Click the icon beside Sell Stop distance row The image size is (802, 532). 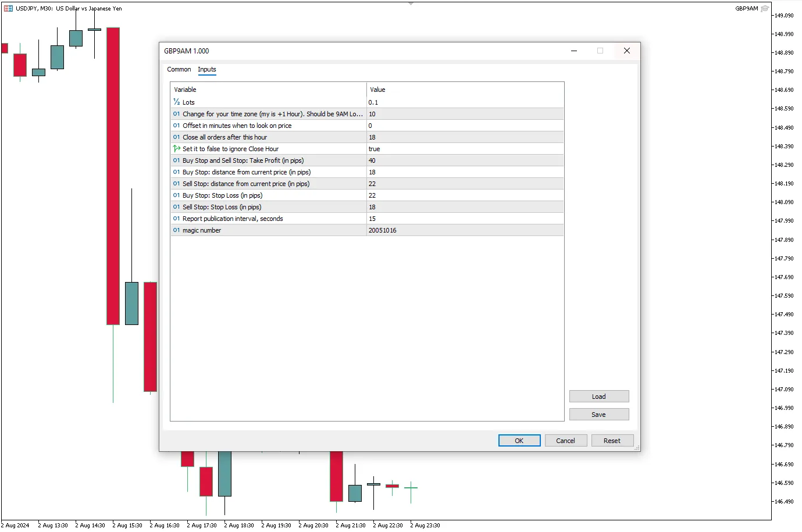click(176, 184)
